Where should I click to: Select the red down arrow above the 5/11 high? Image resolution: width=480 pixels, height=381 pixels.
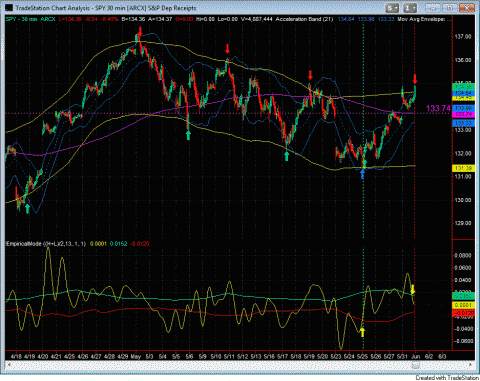pyautogui.click(x=227, y=49)
